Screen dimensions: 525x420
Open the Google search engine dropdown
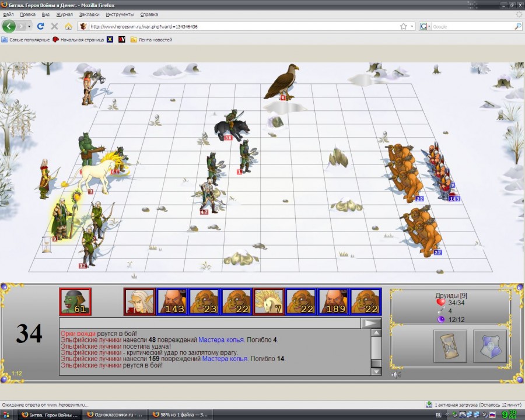pyautogui.click(x=425, y=26)
